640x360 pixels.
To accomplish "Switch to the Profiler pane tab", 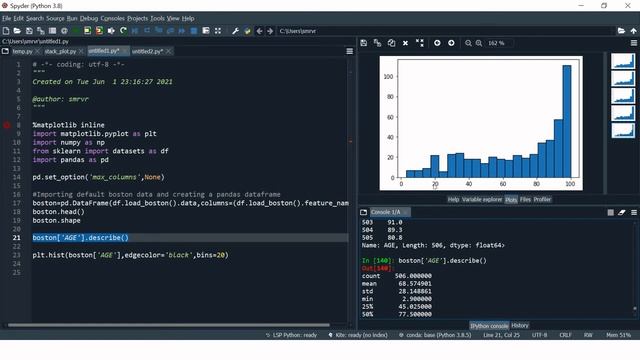I will (x=542, y=200).
